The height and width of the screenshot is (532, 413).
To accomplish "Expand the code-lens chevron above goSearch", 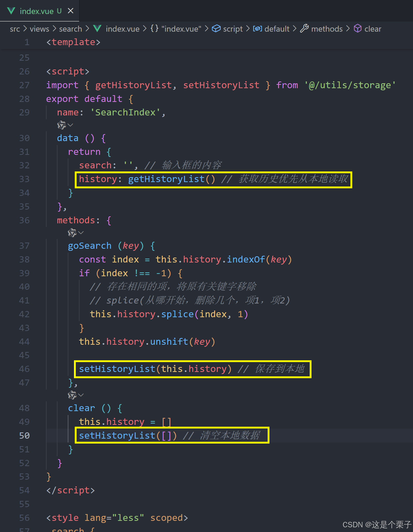I will (x=81, y=233).
